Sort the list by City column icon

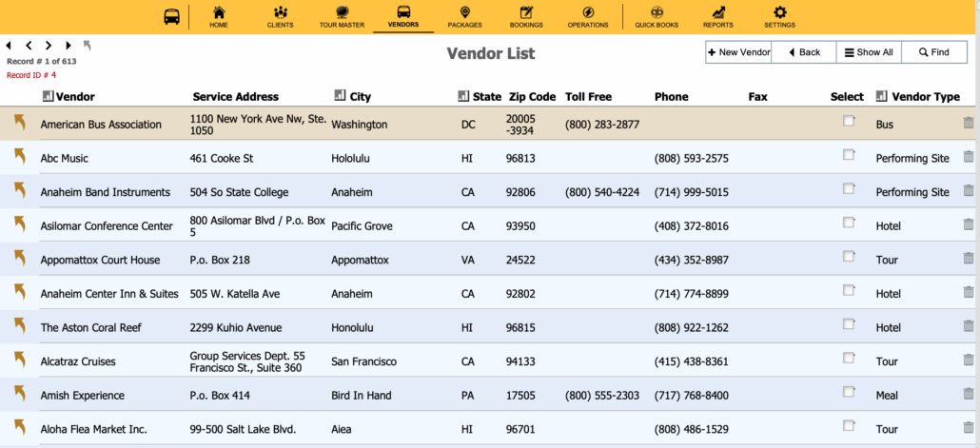tap(340, 96)
